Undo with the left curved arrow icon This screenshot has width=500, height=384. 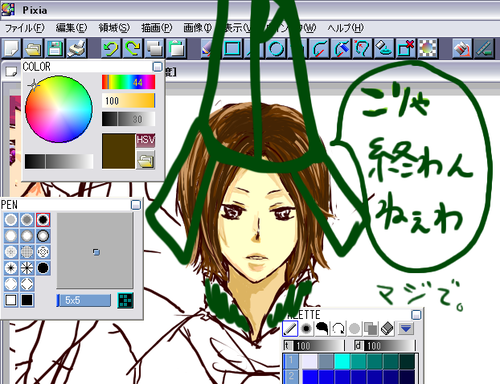click(111, 48)
